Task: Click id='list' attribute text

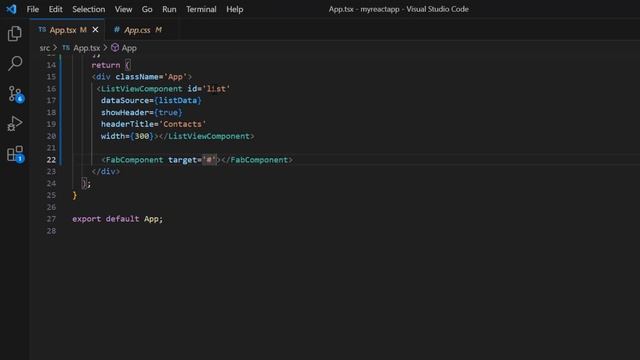Action: [x=209, y=89]
